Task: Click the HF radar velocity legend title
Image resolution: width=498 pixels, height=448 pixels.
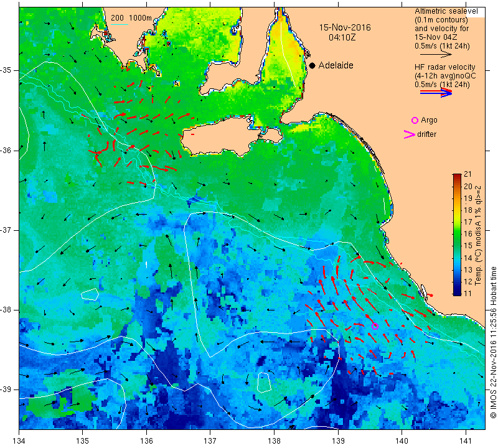Action: pos(445,67)
